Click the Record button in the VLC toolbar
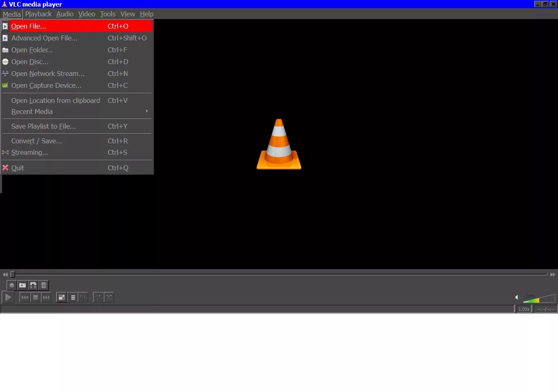 [x=12, y=285]
